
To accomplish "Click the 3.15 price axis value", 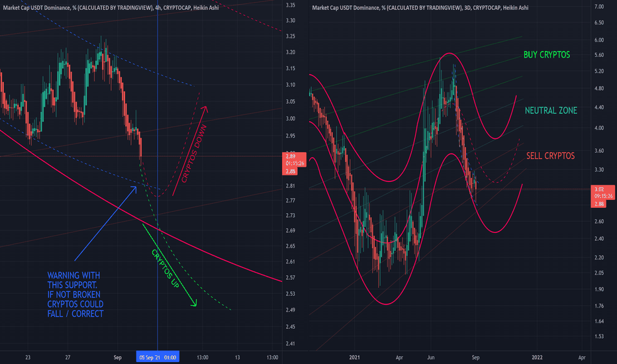I will click(x=291, y=68).
